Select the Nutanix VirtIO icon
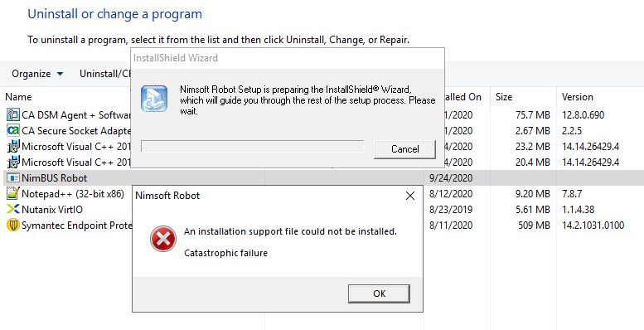 click(x=12, y=209)
